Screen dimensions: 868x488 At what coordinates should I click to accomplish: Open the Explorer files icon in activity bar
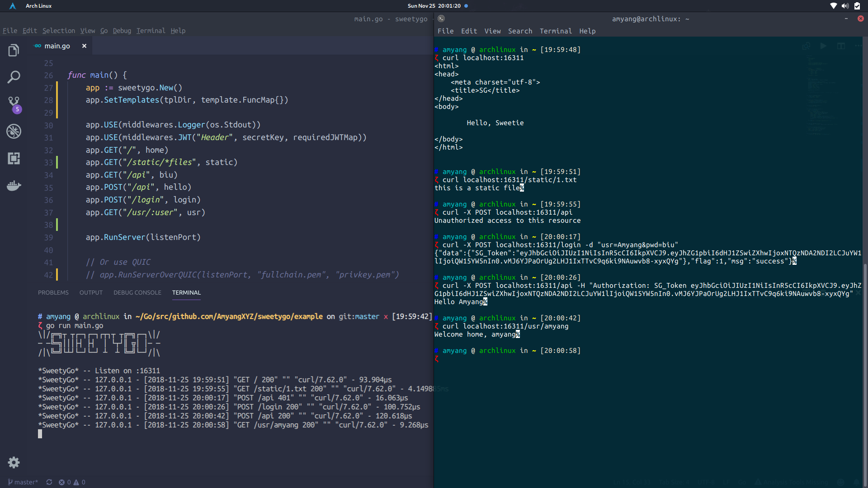tap(14, 50)
